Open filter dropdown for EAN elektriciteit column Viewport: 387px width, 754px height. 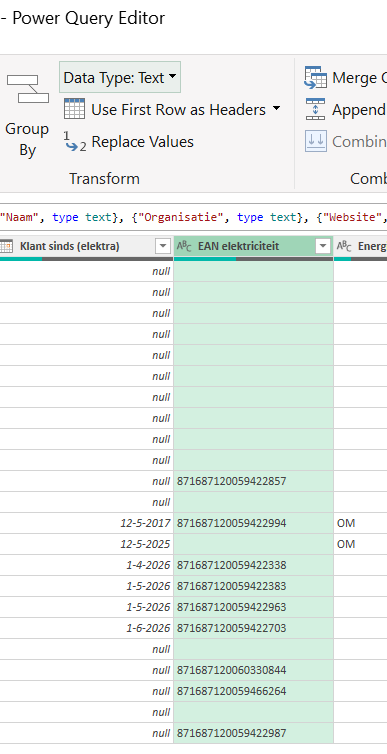pos(322,247)
